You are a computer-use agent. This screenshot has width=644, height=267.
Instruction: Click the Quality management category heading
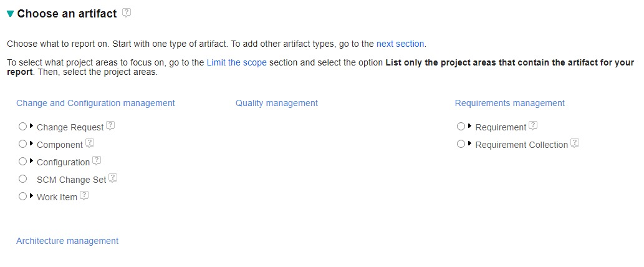pyautogui.click(x=276, y=103)
